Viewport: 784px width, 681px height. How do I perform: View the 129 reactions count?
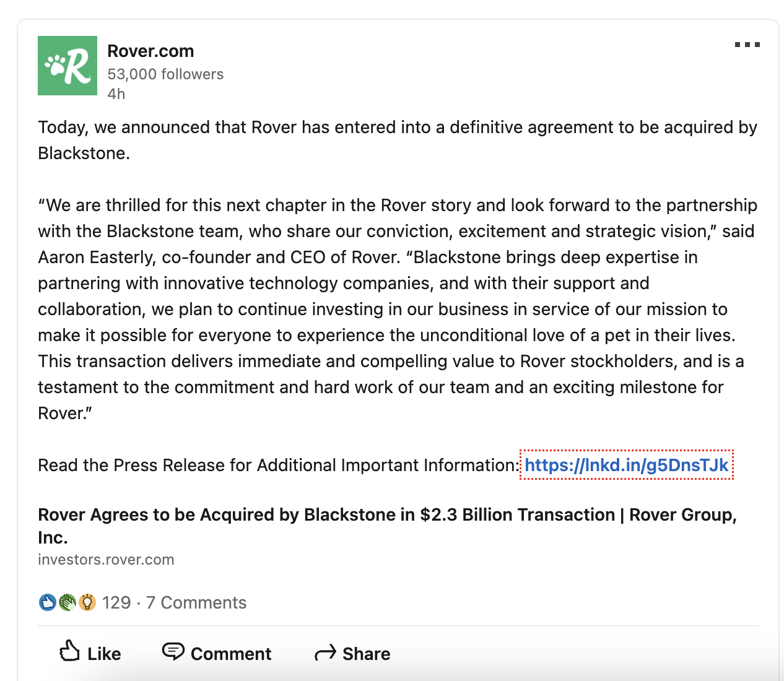tap(116, 602)
